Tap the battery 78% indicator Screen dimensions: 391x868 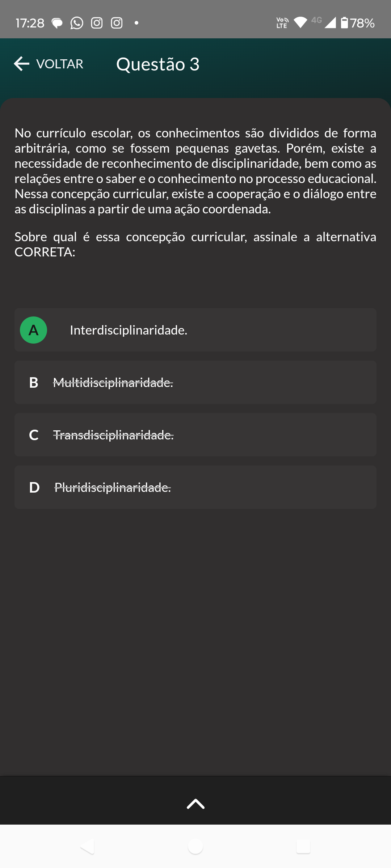(358, 23)
